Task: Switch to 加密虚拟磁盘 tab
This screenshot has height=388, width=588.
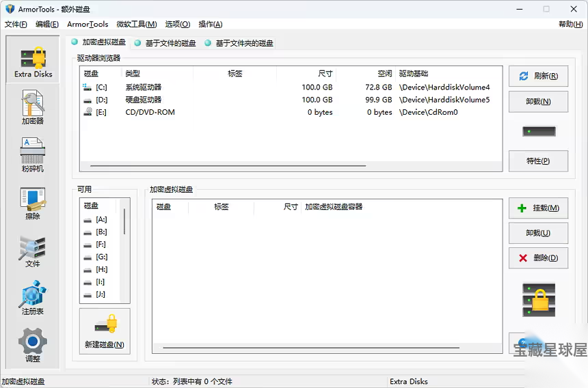Action: pyautogui.click(x=98, y=42)
